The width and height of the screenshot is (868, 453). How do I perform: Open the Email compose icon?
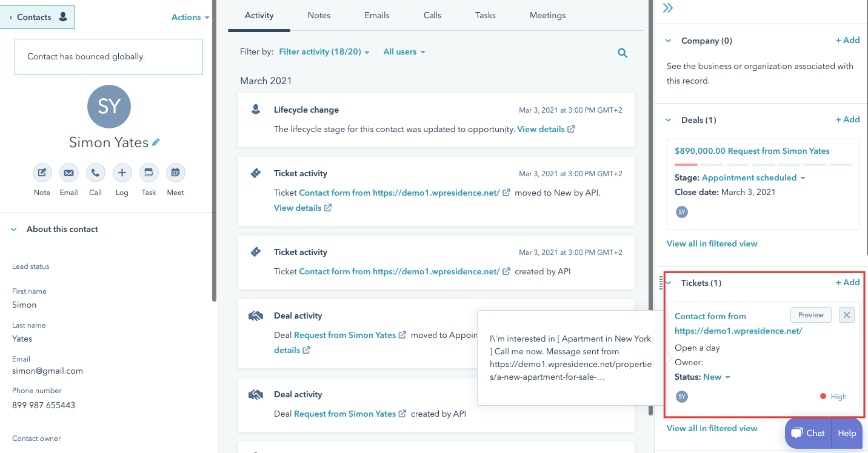[x=68, y=173]
